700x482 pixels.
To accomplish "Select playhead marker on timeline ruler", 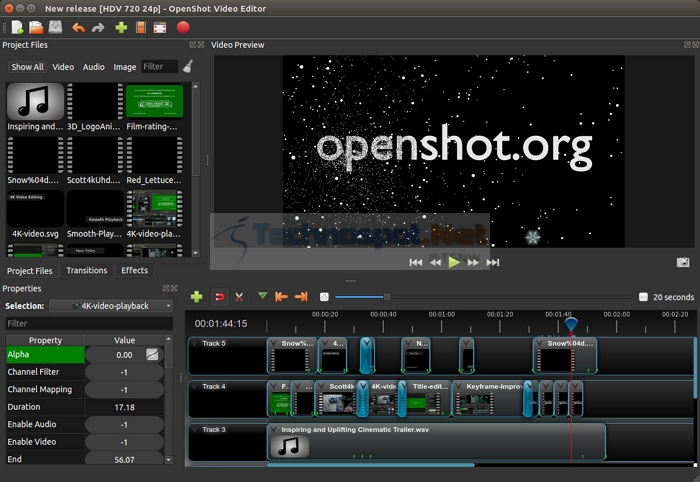I will tap(571, 324).
